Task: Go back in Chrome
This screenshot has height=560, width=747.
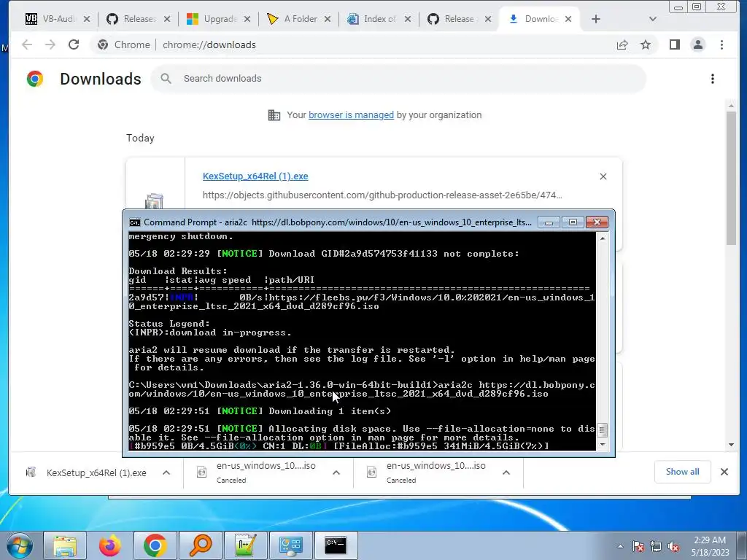Action: pos(27,44)
